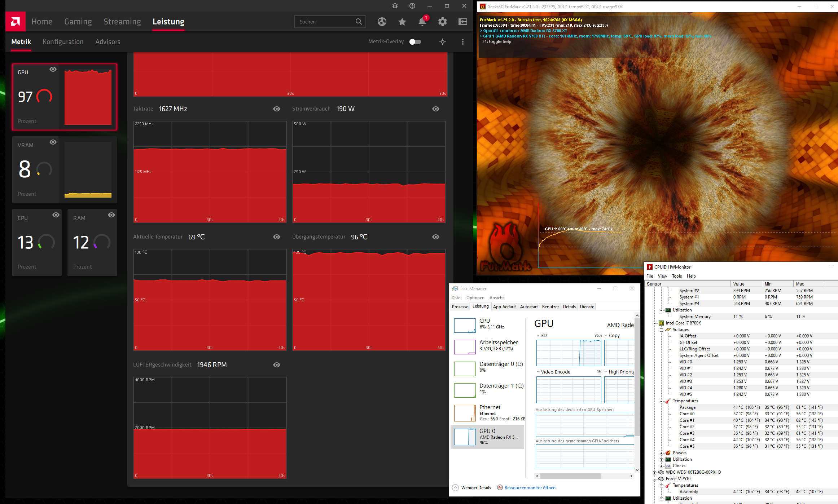Select the GPU 0 entry in Task-Manager
The image size is (838, 504).
click(x=487, y=437)
